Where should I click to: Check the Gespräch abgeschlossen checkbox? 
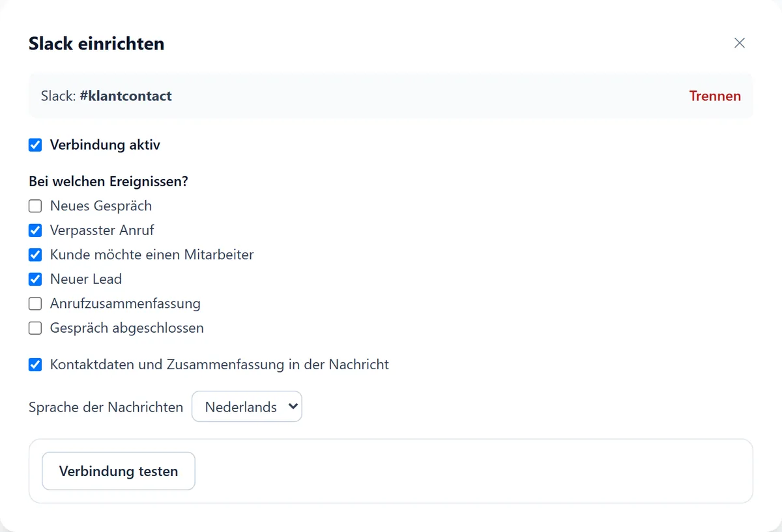click(x=35, y=328)
